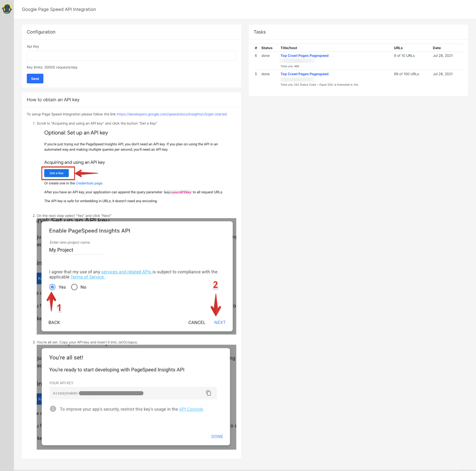Open the API Console link

coord(191,409)
